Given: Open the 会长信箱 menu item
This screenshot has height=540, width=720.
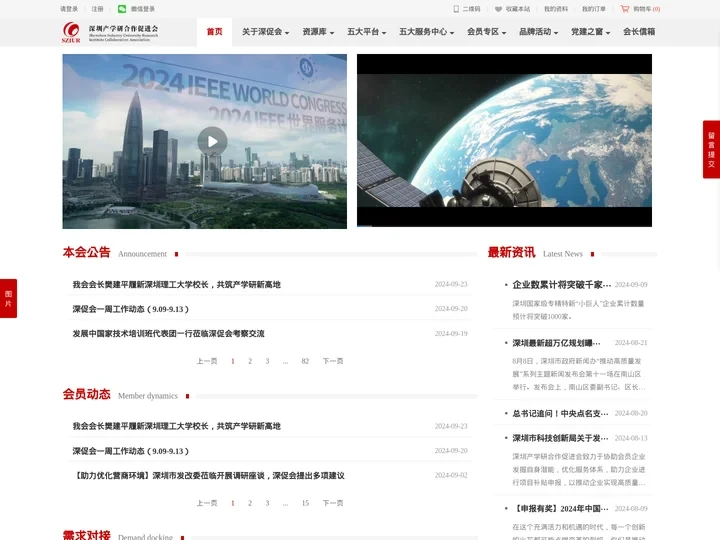Looking at the screenshot, I should click(639, 32).
